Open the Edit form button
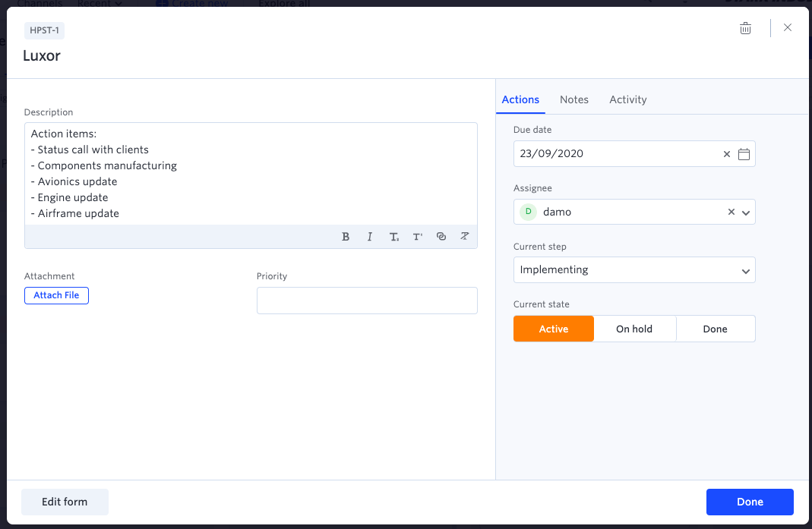 [65, 502]
